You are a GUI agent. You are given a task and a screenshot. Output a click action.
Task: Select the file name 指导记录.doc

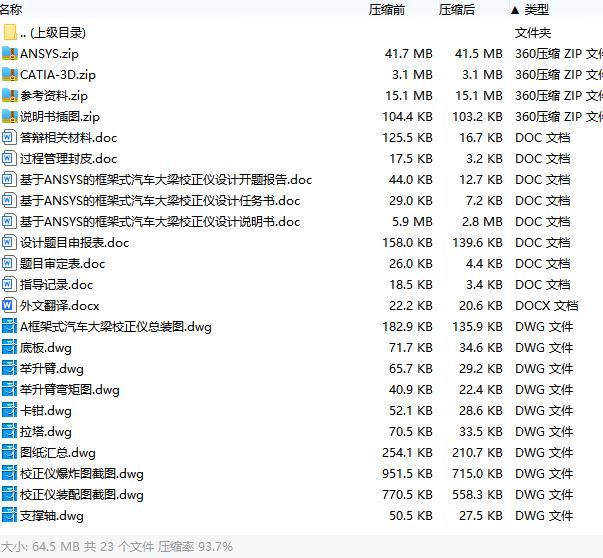pos(57,285)
